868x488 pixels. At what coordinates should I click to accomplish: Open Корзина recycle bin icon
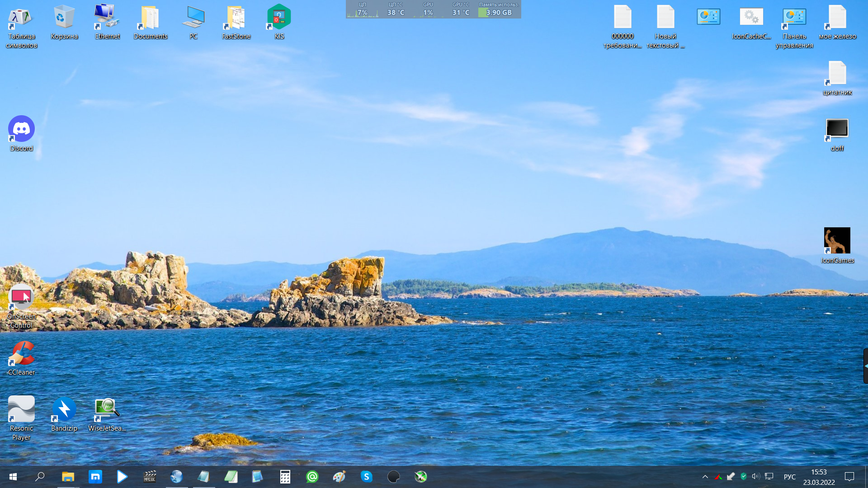tap(64, 17)
